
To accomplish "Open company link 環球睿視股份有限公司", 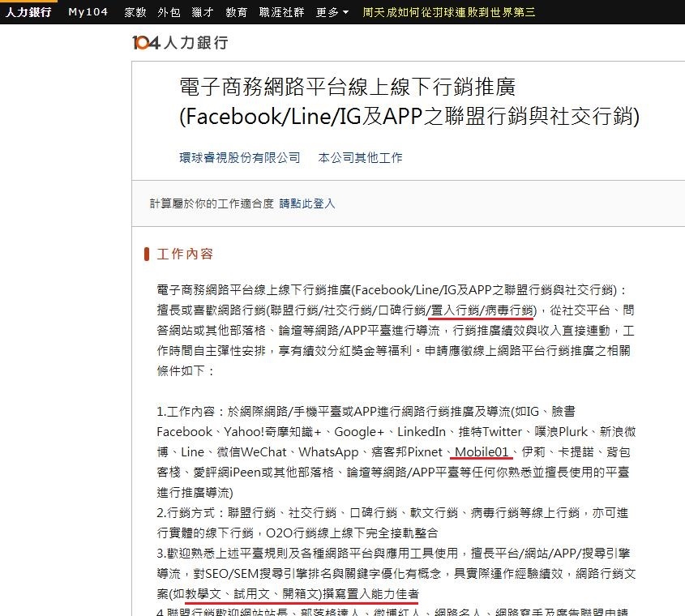I will click(x=239, y=157).
